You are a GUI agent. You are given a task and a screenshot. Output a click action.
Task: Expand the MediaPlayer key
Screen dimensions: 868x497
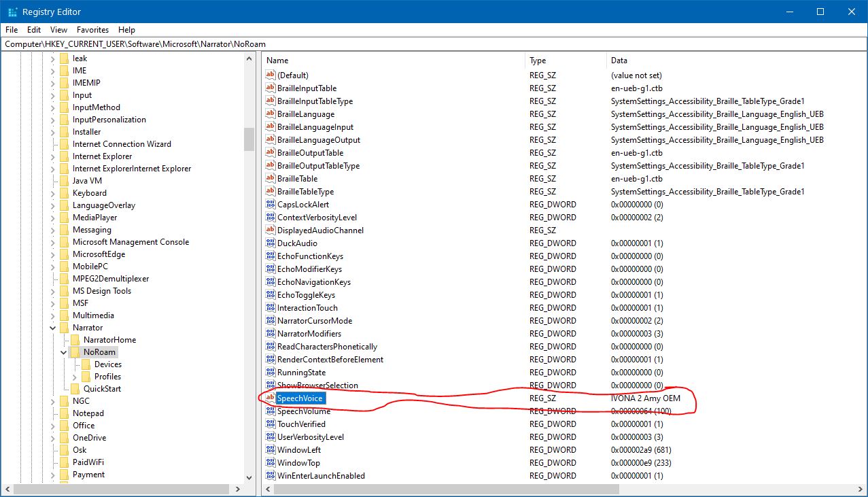click(53, 218)
